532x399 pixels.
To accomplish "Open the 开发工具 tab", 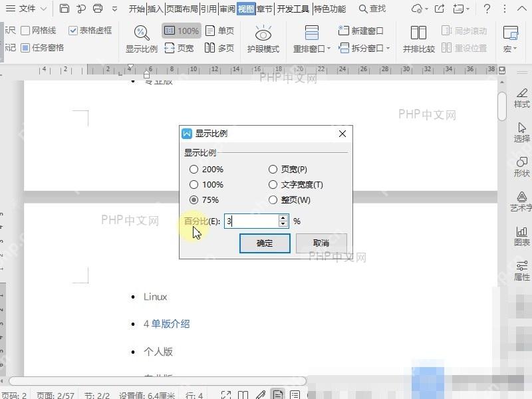I will (293, 9).
